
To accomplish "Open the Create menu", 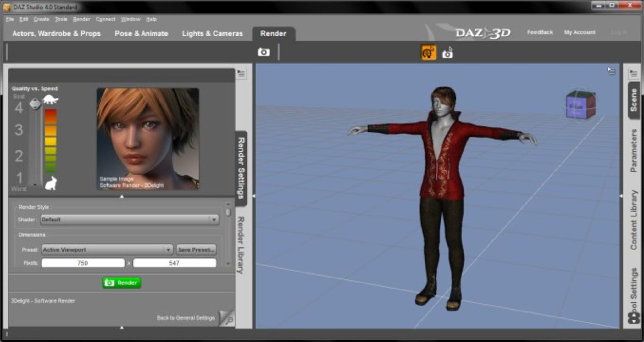I will coord(42,19).
